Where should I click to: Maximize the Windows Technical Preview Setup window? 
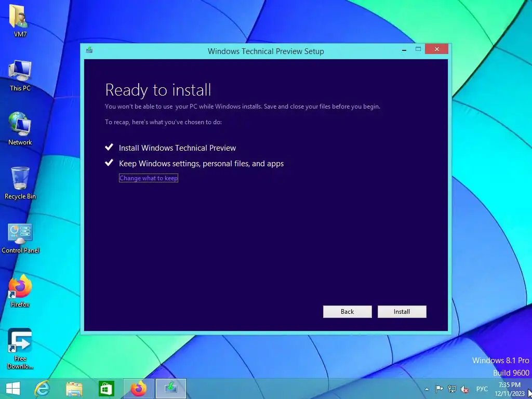[418, 49]
